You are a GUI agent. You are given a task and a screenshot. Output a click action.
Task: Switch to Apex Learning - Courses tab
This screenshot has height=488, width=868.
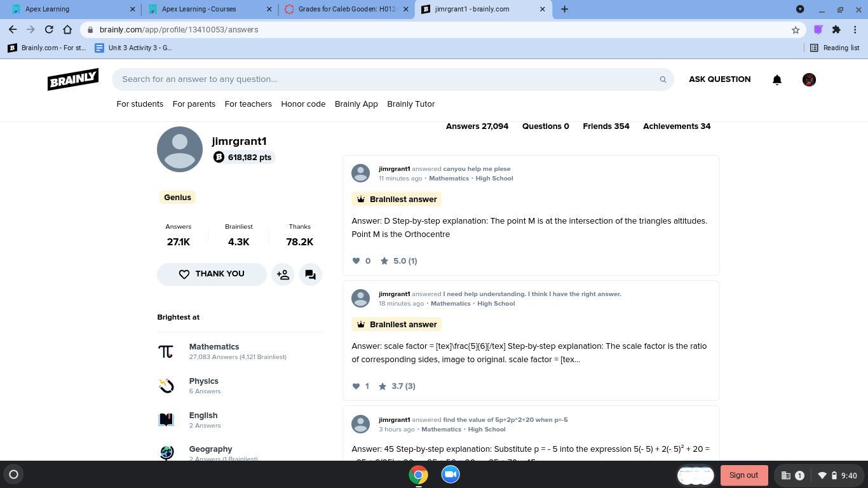[210, 9]
